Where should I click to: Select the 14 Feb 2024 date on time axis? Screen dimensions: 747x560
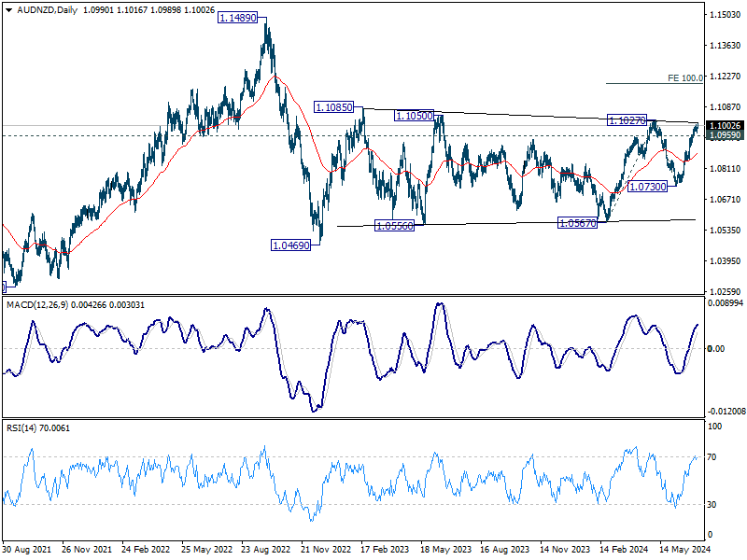point(624,550)
